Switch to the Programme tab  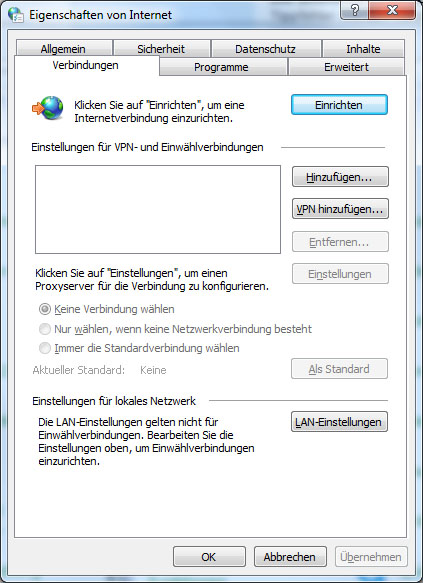pos(222,67)
